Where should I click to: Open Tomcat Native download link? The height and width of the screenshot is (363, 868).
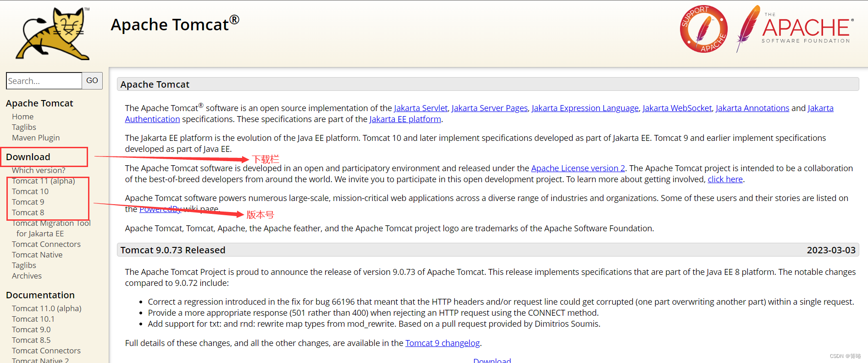pyautogui.click(x=37, y=255)
